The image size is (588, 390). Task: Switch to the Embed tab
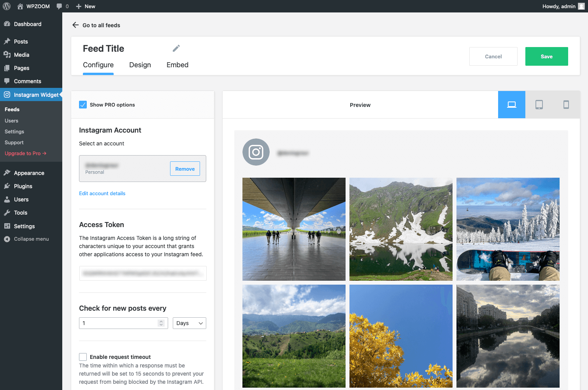click(177, 65)
